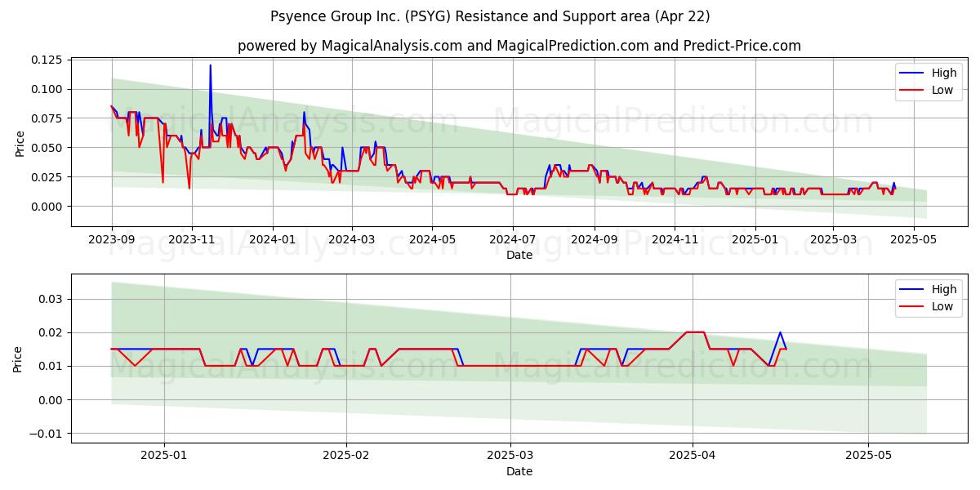Click the '−0.01' price tick label

click(47, 434)
